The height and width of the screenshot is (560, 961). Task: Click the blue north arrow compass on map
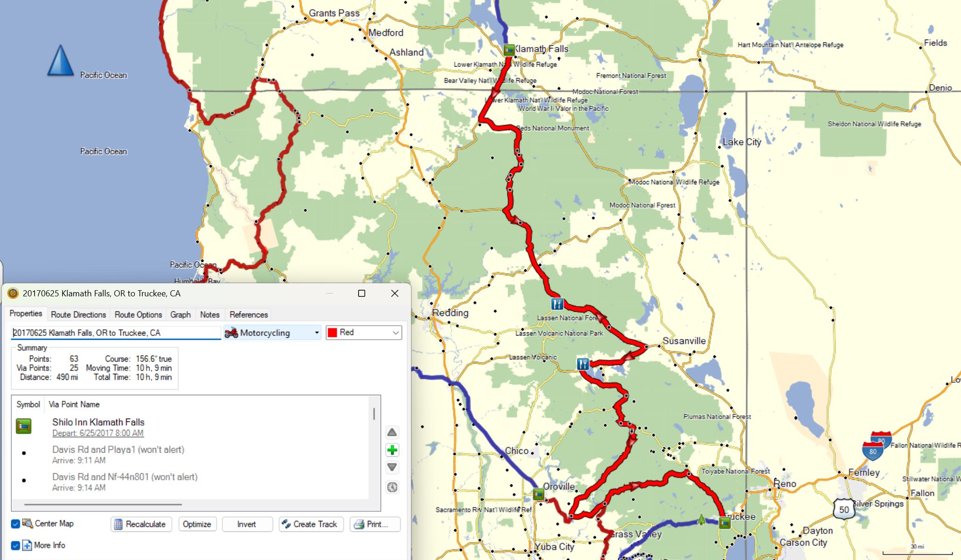(60, 61)
